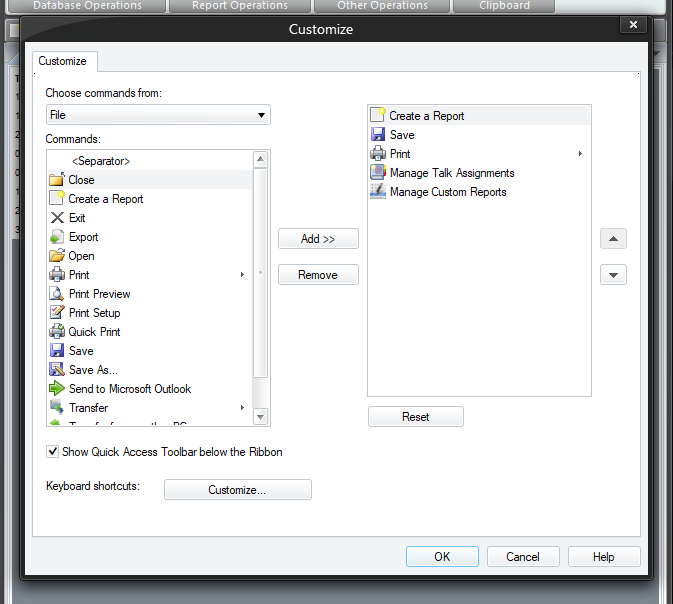Open the Clipboard ribbon tab
673x604 pixels.
point(504,6)
